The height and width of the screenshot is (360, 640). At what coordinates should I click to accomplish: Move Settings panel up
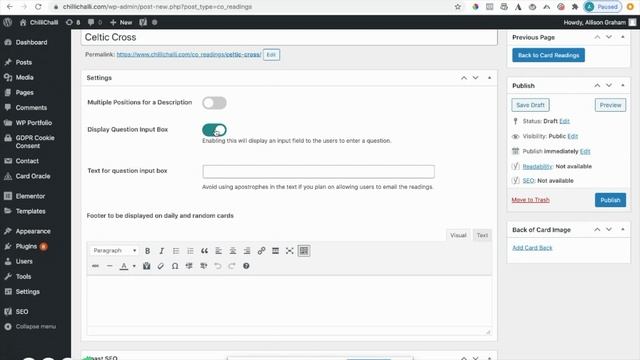tap(464, 78)
